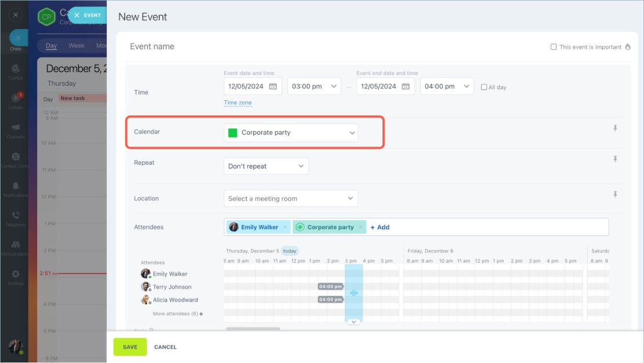Open Bitrix24 Market in the sidebar

tap(16, 248)
